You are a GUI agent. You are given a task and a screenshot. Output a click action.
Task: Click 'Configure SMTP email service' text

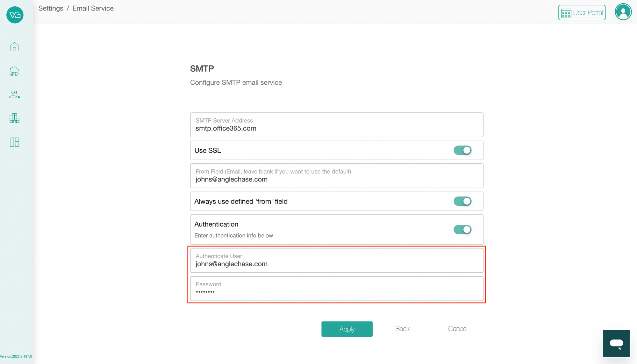point(236,82)
